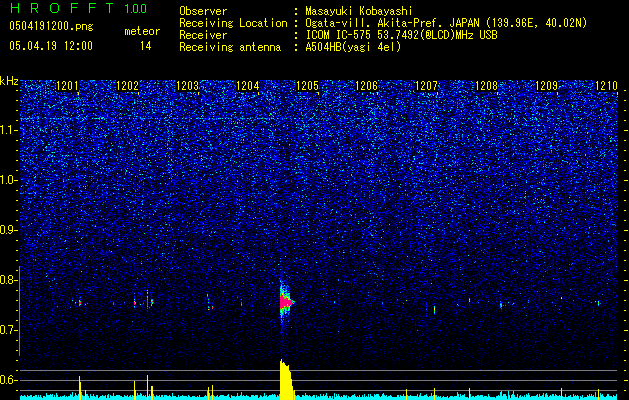Click the small echo just after 1201
This screenshot has height=400, width=629.
point(80,303)
